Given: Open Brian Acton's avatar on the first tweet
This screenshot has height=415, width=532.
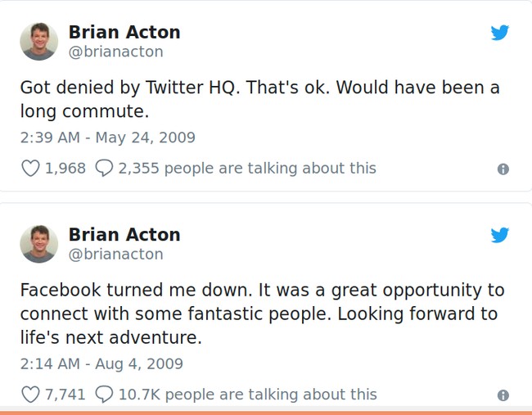Looking at the screenshot, I should (39, 41).
